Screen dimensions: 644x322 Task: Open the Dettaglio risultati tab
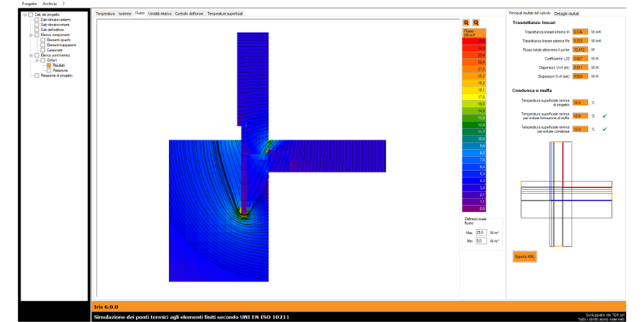click(x=571, y=13)
